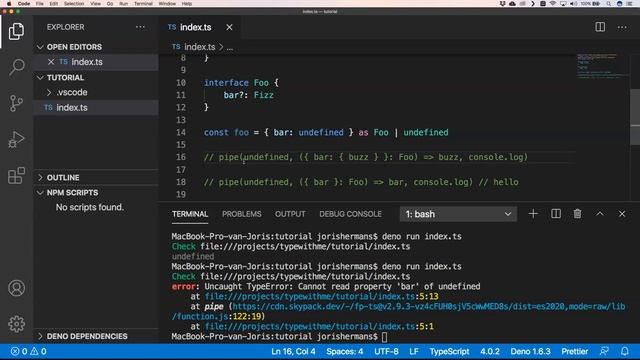This screenshot has height=360, width=640.
Task: Open the index.ts:5:1 link in terminal
Action: click(x=319, y=327)
